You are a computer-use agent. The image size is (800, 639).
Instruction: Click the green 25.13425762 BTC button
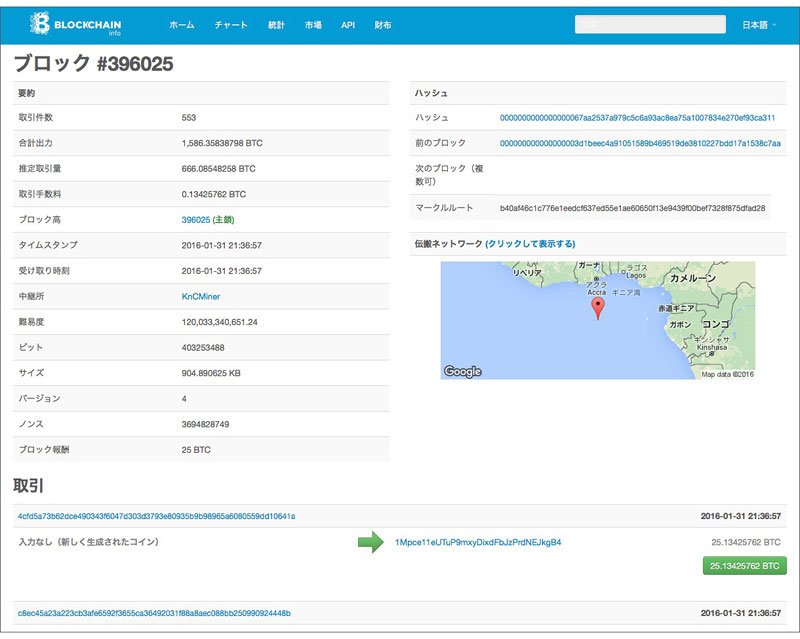pyautogui.click(x=744, y=566)
